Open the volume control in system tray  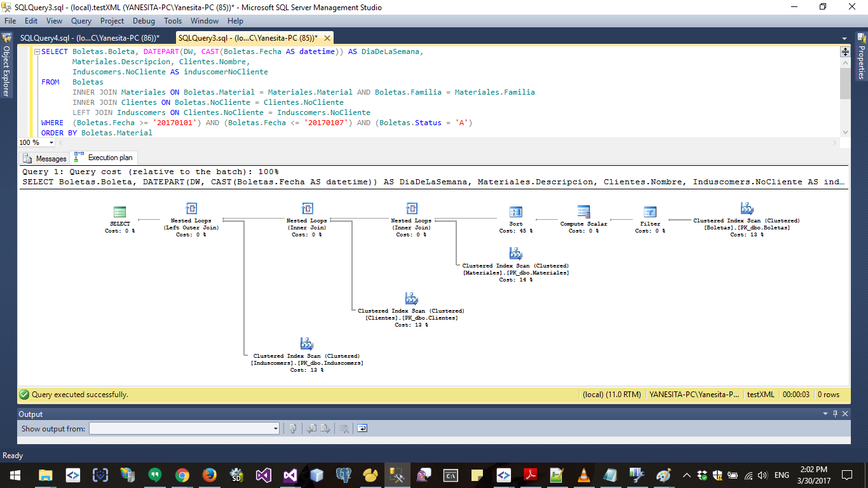pyautogui.click(x=763, y=475)
